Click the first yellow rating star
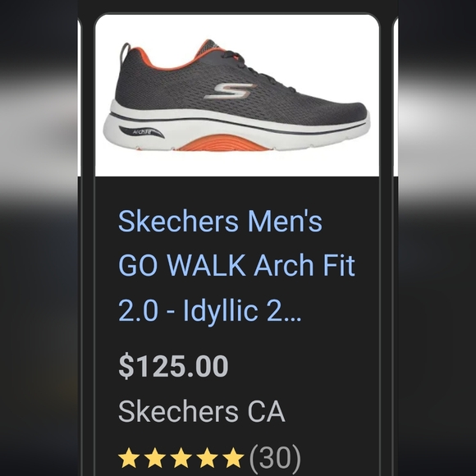476x476 pixels. [128, 457]
